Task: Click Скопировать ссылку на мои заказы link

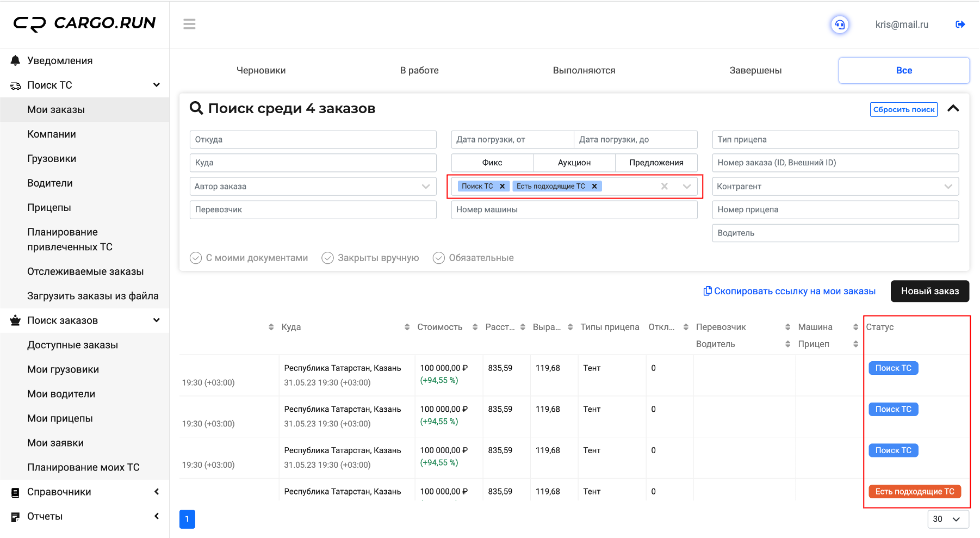Action: 789,291
